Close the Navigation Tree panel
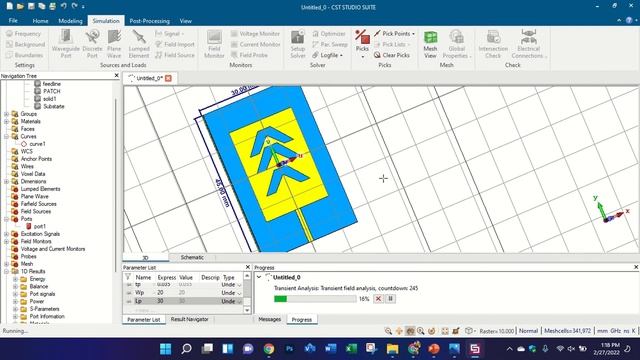Screen dimensions: 640x360 tap(116, 76)
